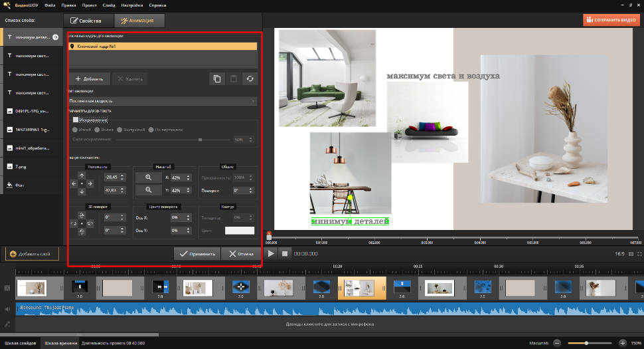Click the right 3D rotation icon
Screen dimensions: 644x349
point(90,223)
